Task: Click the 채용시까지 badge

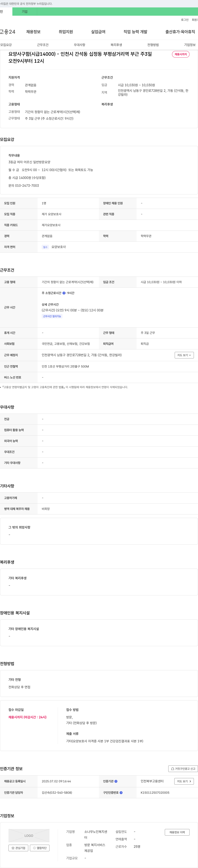Action: coord(181,54)
